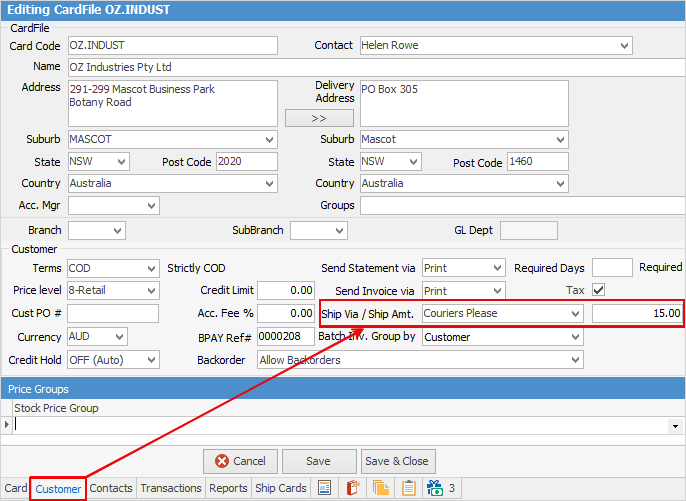Click the Cancel button
The height and width of the screenshot is (501, 686).
[x=240, y=461]
